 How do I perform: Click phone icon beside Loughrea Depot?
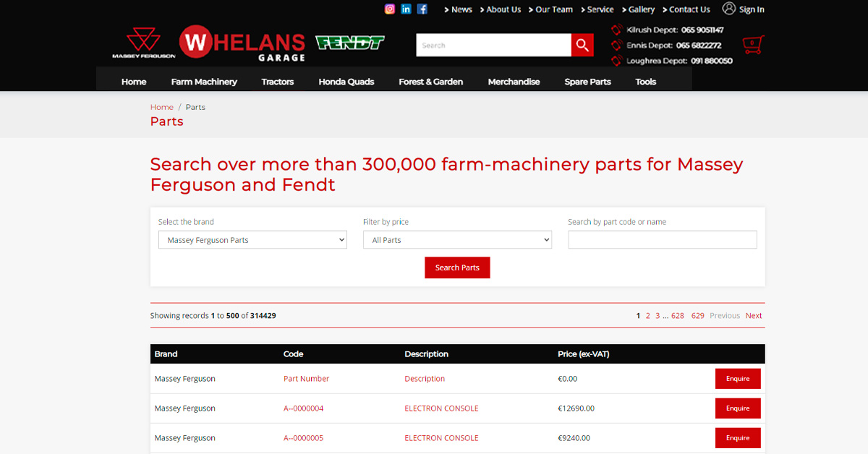[616, 61]
